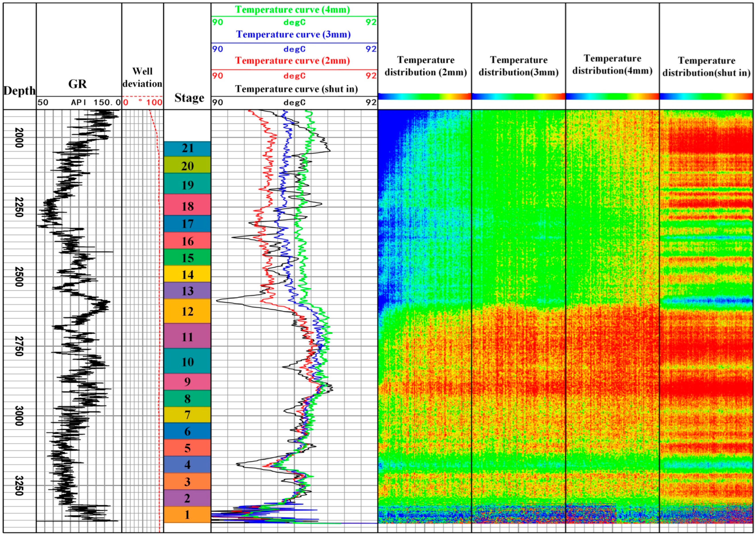Click the Temperature distribution (2mm) color bar
756x536 pixels.
(425, 96)
